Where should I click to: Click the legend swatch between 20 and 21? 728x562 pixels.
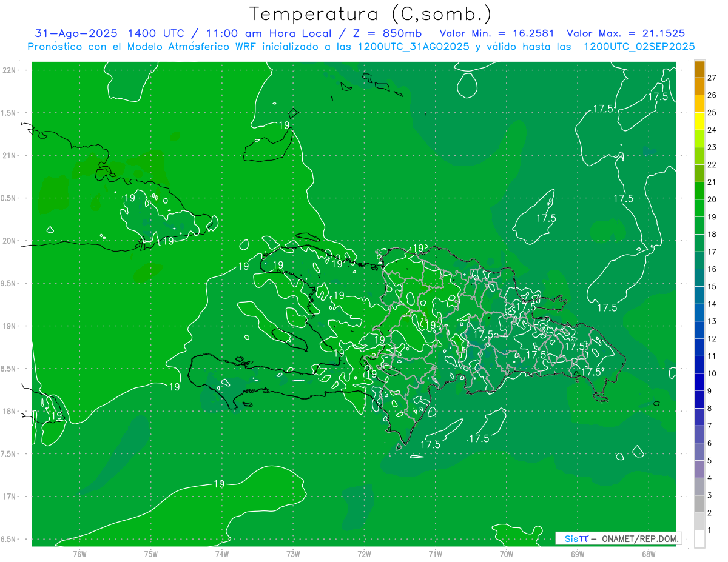click(x=699, y=190)
